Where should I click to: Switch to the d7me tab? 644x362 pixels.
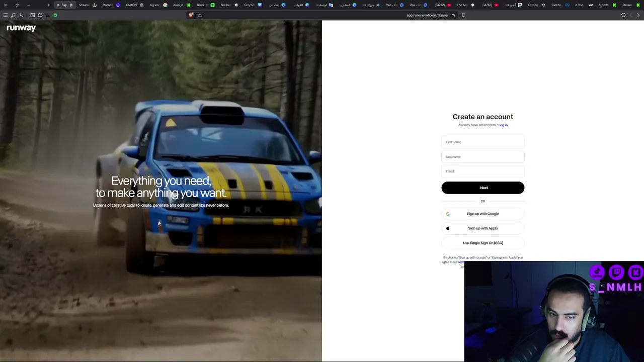[584, 5]
